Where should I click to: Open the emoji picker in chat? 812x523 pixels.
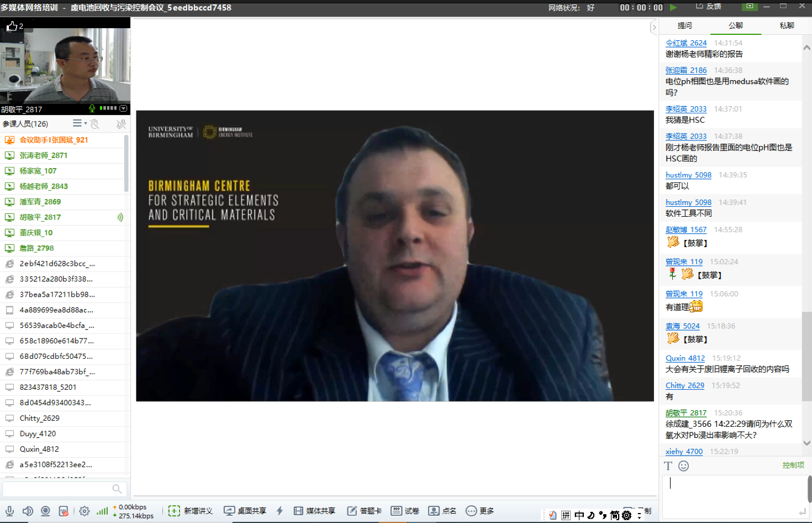click(x=683, y=466)
